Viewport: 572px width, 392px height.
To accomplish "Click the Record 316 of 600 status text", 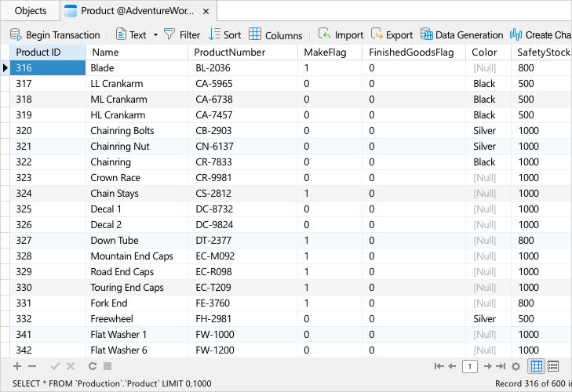I will [533, 383].
